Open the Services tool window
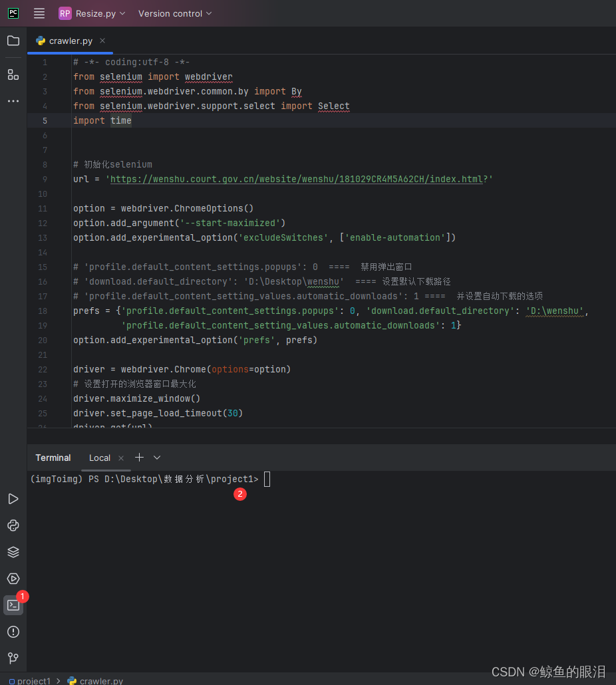Image resolution: width=616 pixels, height=685 pixels. click(13, 579)
